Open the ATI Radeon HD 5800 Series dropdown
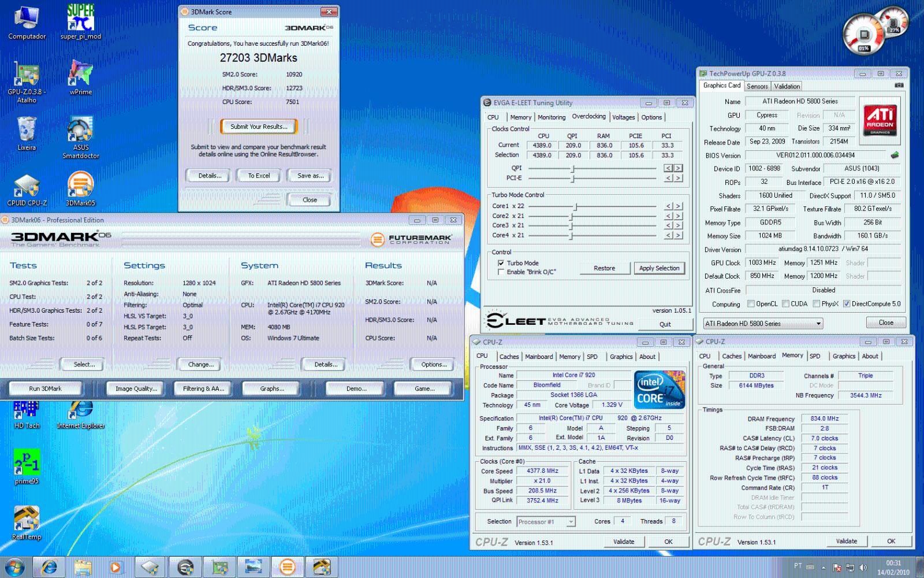 (x=762, y=324)
